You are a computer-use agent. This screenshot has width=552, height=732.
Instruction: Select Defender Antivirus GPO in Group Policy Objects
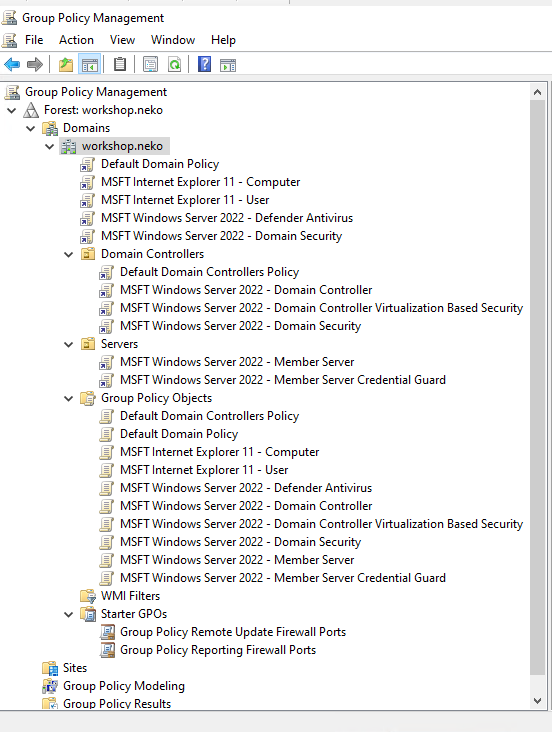point(246,488)
